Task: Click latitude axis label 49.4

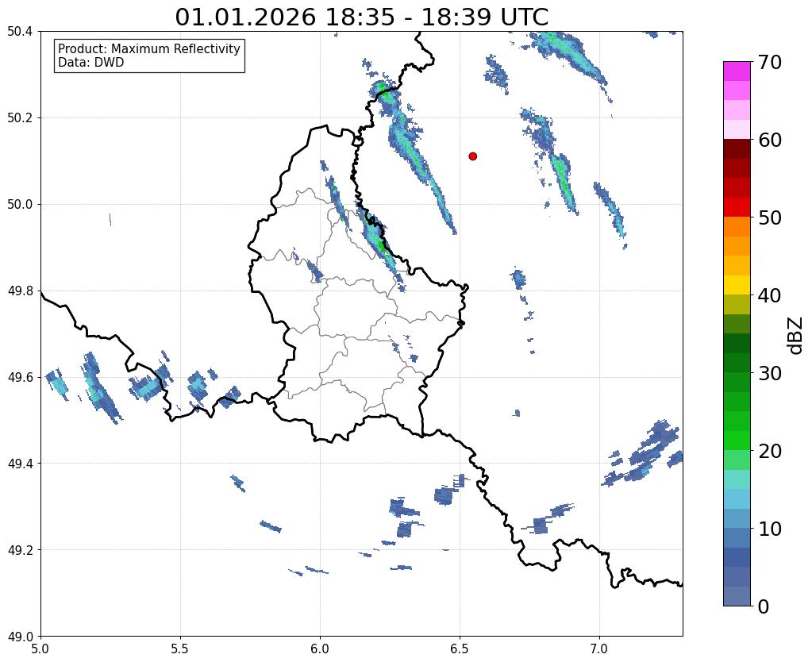Action: point(20,464)
